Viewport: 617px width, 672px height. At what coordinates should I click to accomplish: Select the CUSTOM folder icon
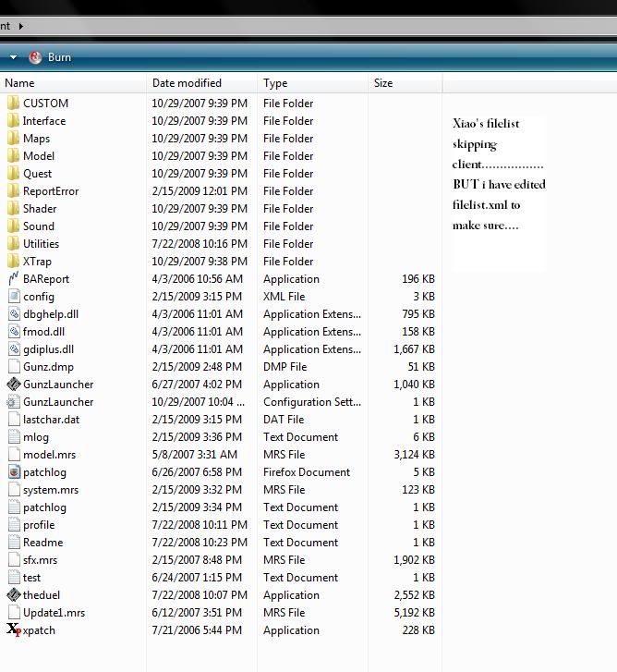click(14, 104)
